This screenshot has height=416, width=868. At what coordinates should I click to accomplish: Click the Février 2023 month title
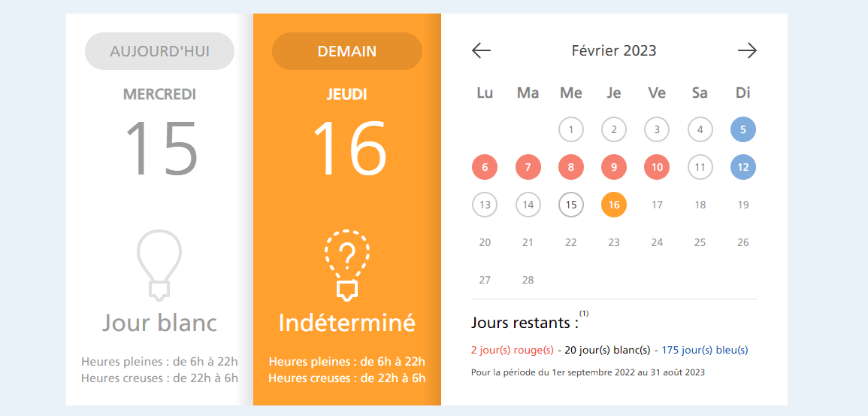coord(614,50)
